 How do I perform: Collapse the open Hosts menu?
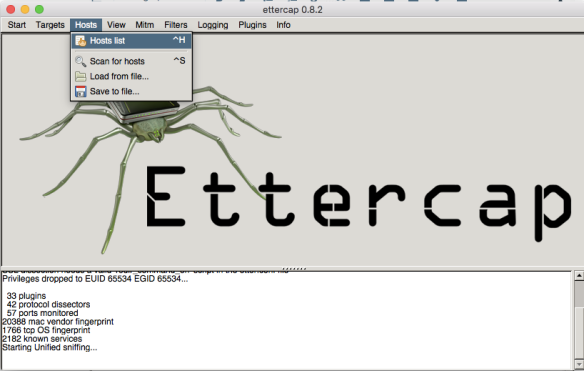coord(86,25)
